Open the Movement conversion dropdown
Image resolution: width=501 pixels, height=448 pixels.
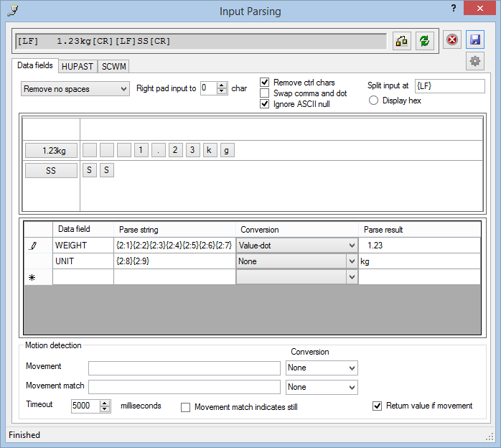pyautogui.click(x=322, y=368)
